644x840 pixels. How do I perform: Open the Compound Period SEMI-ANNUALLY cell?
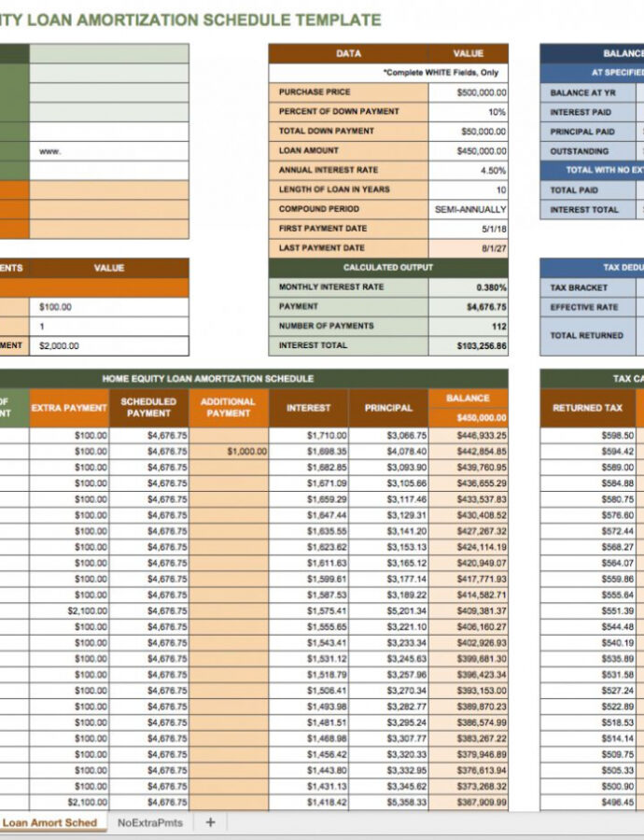coord(469,209)
